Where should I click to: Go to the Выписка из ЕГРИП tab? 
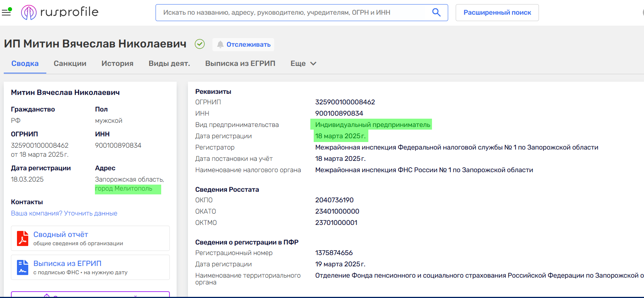tap(240, 64)
